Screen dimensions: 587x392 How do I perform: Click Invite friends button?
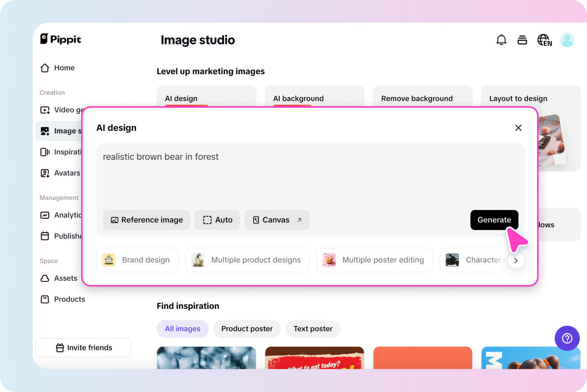pos(84,348)
